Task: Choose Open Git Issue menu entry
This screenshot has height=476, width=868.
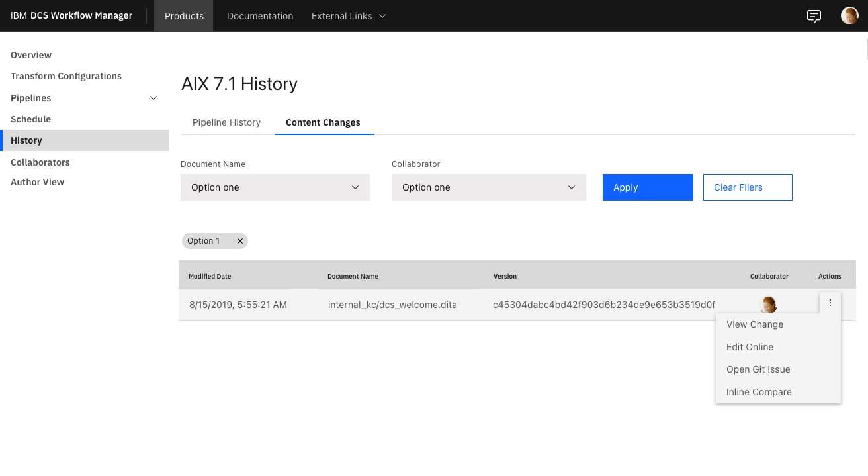Action: (x=778, y=369)
